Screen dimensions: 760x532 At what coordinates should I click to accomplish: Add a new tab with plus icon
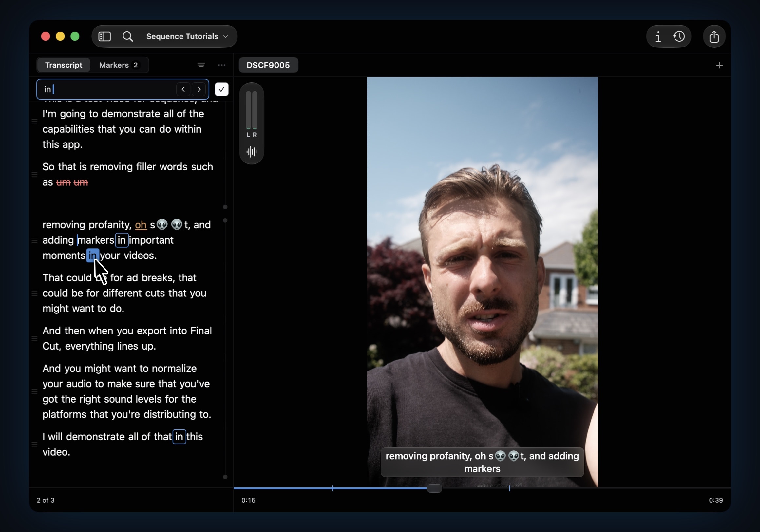point(719,65)
